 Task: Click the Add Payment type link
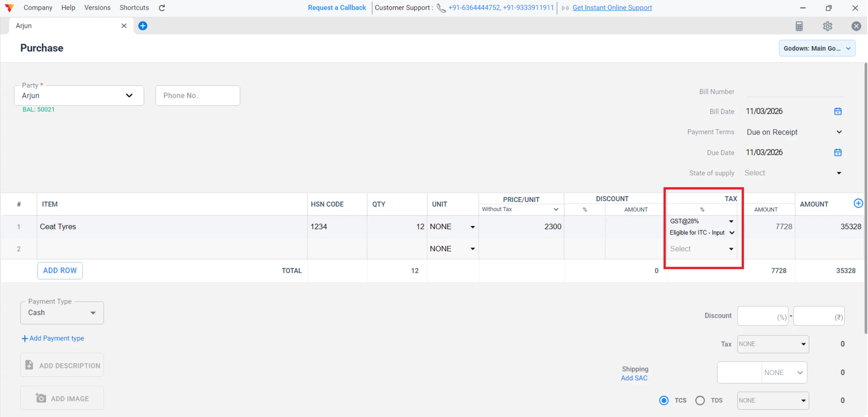[53, 338]
